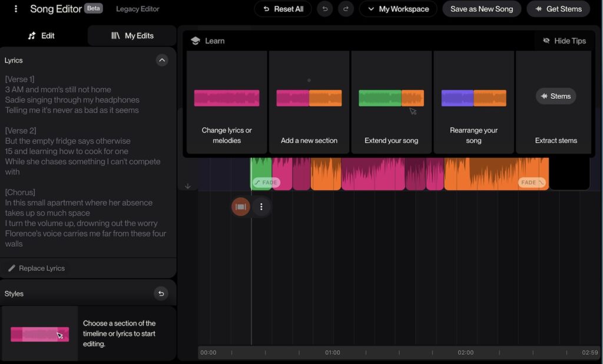Collapse the Lyrics panel with chevron
This screenshot has width=603, height=364.
tap(162, 60)
